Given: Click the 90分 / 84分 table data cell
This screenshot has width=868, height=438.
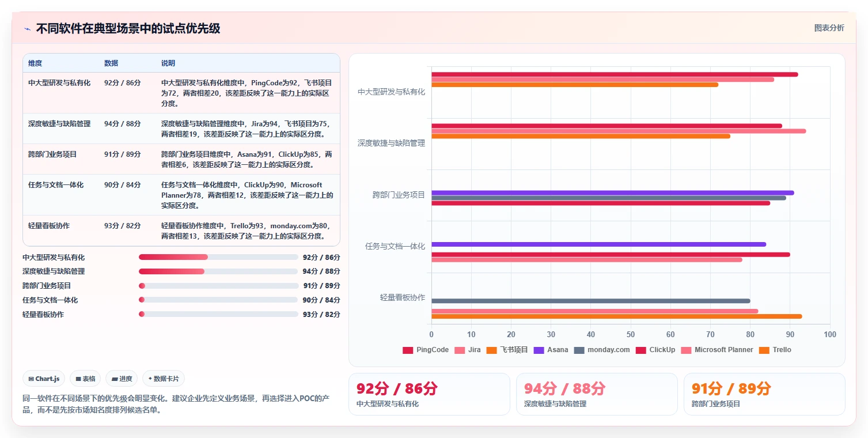Looking at the screenshot, I should [123, 185].
